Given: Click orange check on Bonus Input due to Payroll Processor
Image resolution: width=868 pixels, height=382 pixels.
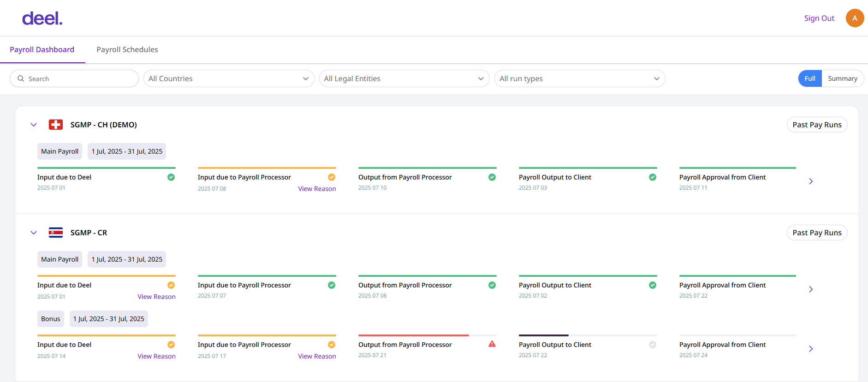Looking at the screenshot, I should [332, 345].
